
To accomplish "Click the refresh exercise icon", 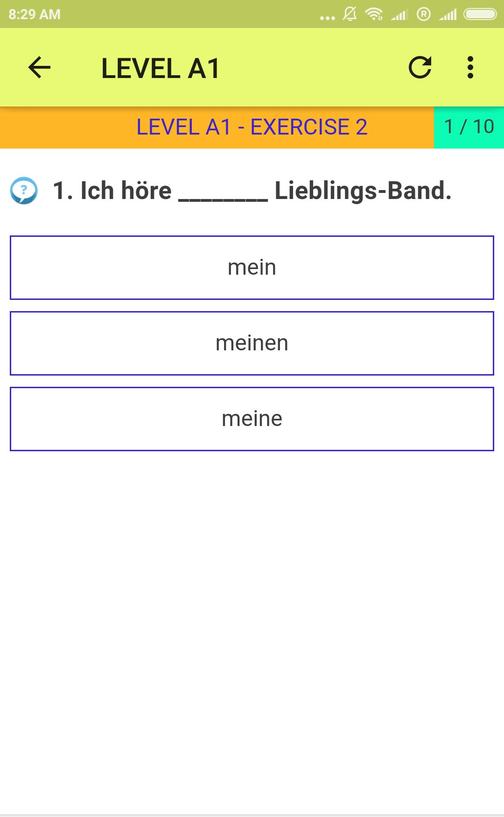I will (x=420, y=67).
